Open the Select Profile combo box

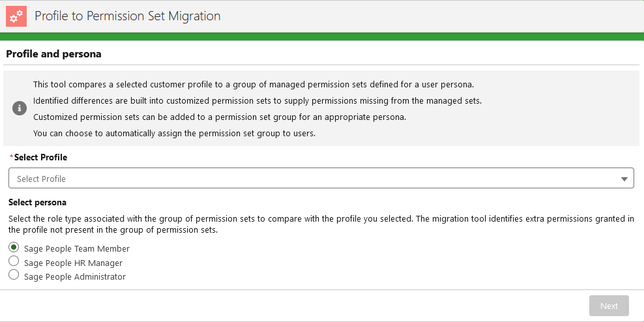point(313,179)
